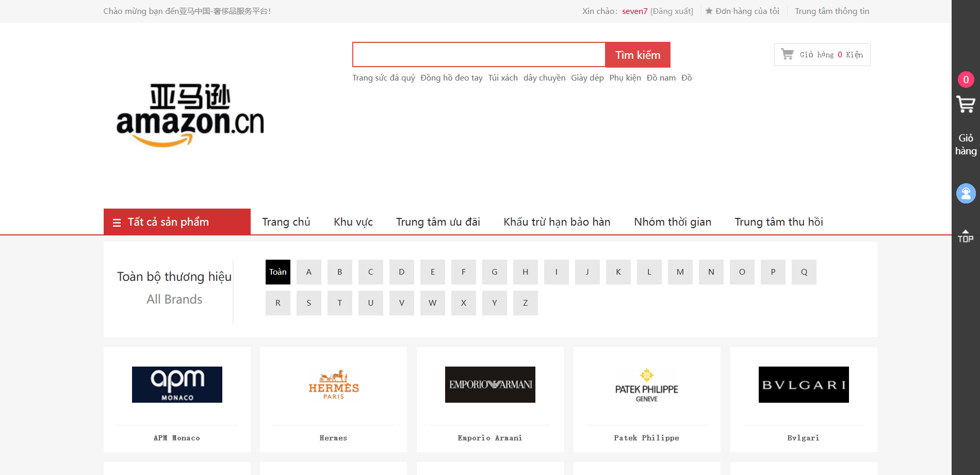Click the star icon beside Đơn hàng của tôi
This screenshot has width=980, height=475.
pyautogui.click(x=709, y=11)
